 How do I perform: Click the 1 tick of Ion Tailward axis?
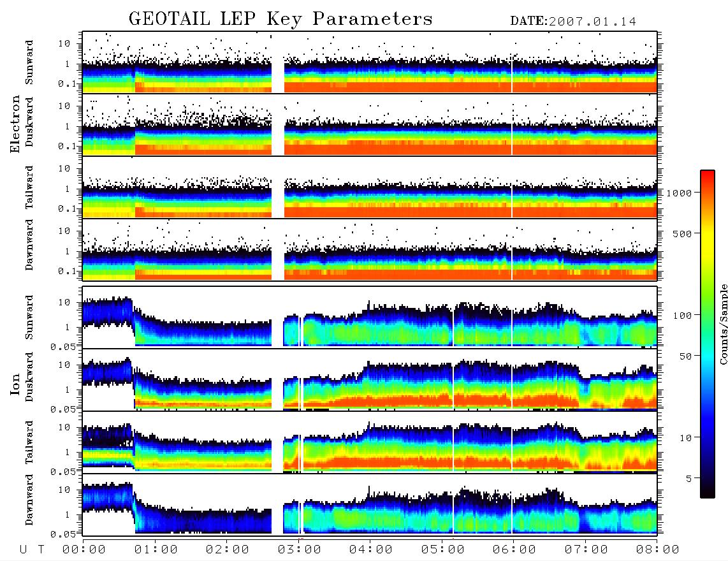click(x=68, y=453)
